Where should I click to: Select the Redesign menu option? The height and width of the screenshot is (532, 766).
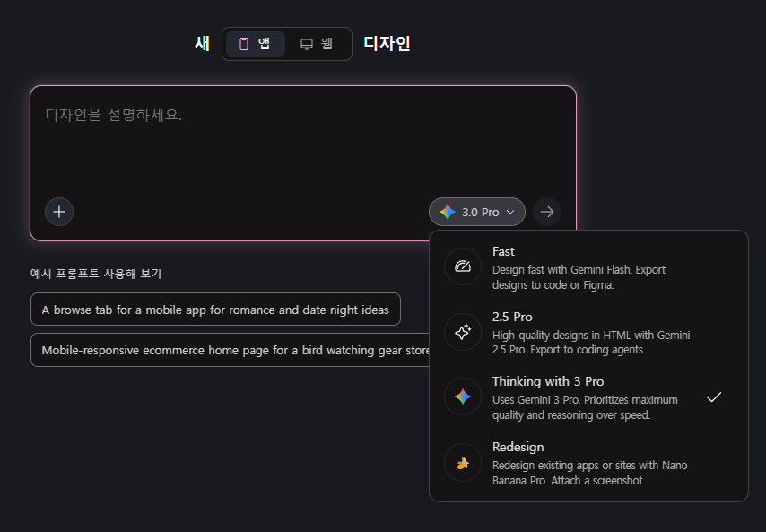588,463
